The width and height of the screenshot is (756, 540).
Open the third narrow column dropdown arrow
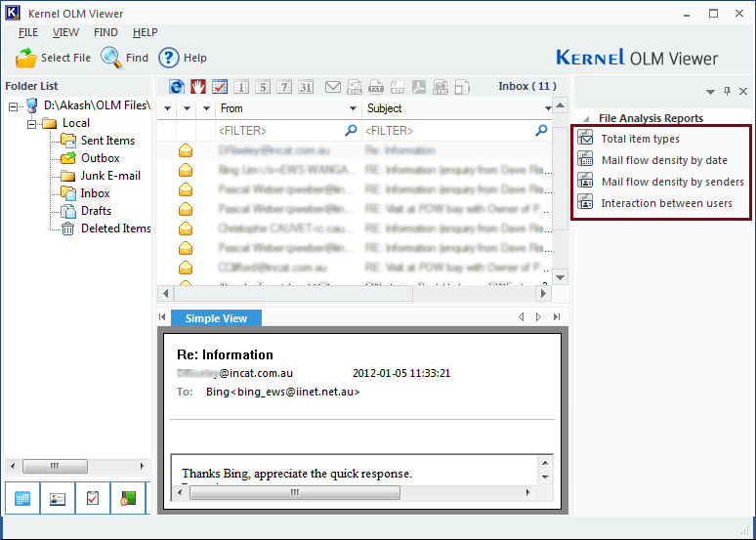(x=206, y=108)
